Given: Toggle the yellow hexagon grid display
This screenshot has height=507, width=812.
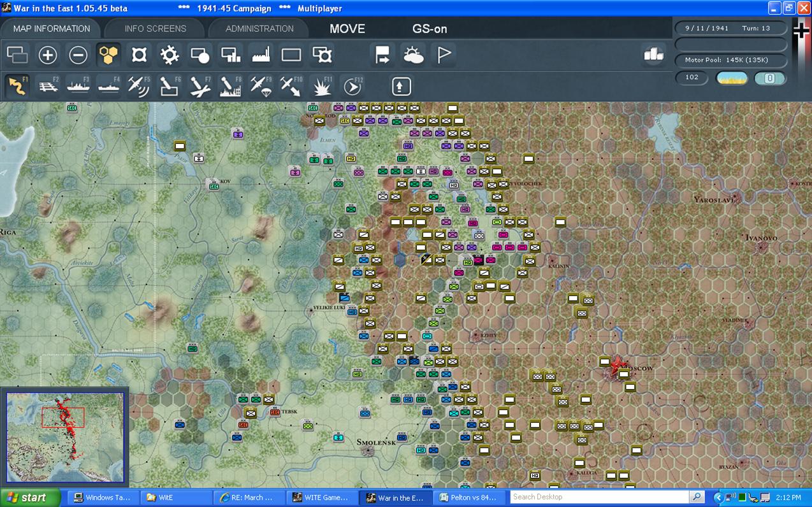Looking at the screenshot, I should click(x=109, y=55).
